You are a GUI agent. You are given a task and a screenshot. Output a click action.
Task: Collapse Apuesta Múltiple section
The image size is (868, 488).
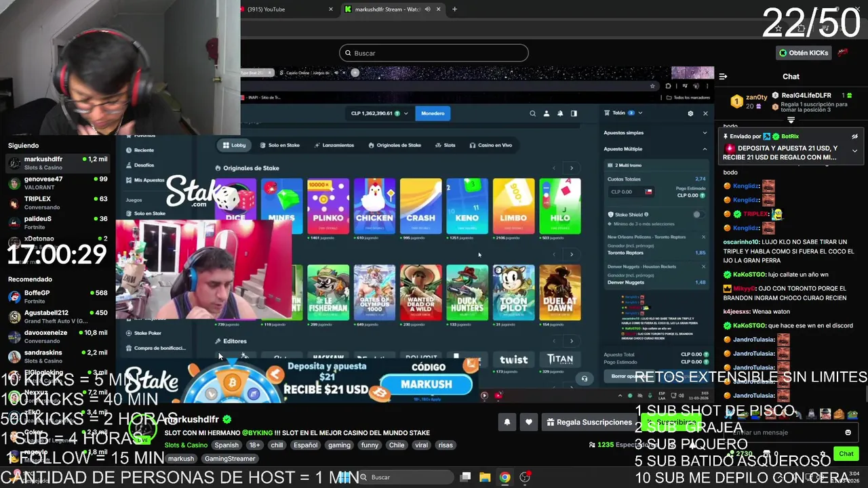tap(655, 149)
